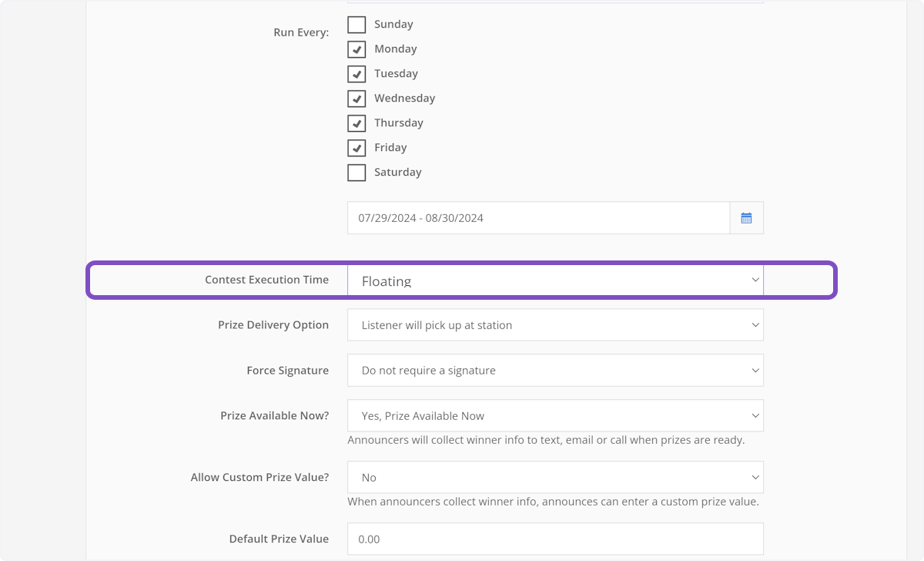Expand the Prize Delivery Option dropdown
This screenshot has height=561, width=924.
554,325
